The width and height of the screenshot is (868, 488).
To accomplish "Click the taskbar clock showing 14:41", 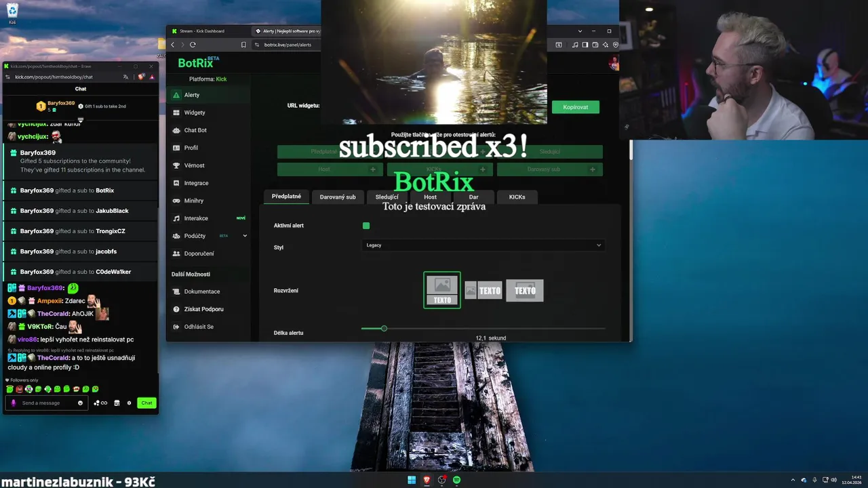I will [x=852, y=480].
